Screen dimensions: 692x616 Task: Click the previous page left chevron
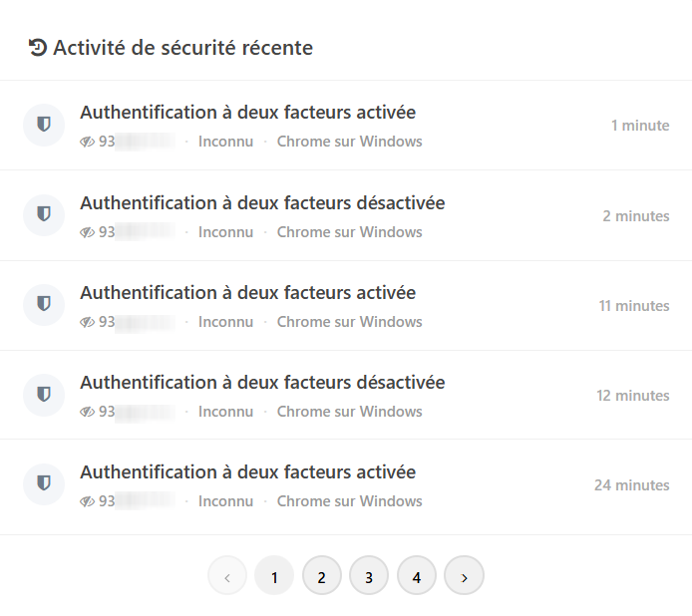pyautogui.click(x=227, y=575)
